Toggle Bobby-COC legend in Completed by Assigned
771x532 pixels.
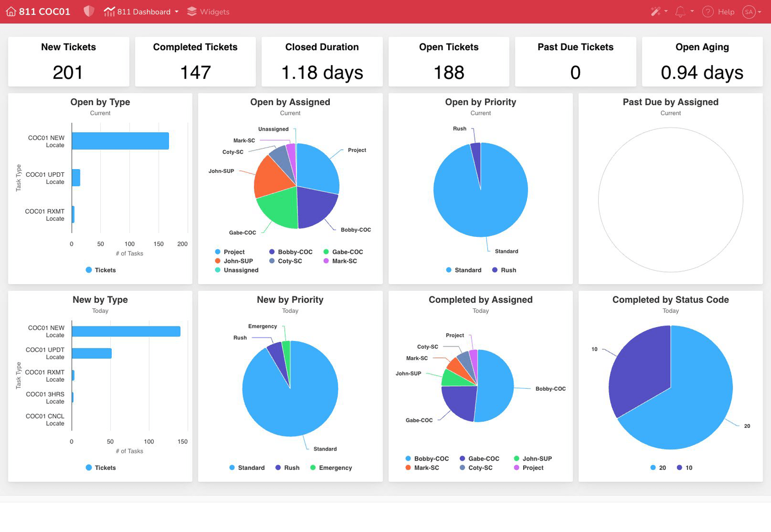pos(427,458)
